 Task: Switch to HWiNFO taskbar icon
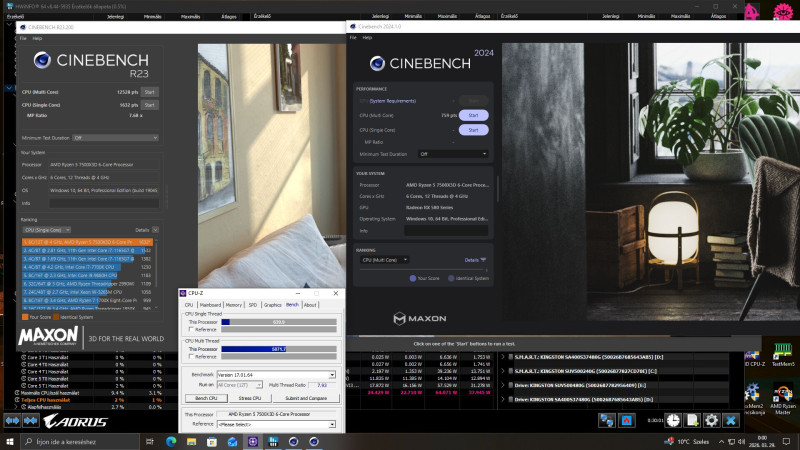point(273,441)
